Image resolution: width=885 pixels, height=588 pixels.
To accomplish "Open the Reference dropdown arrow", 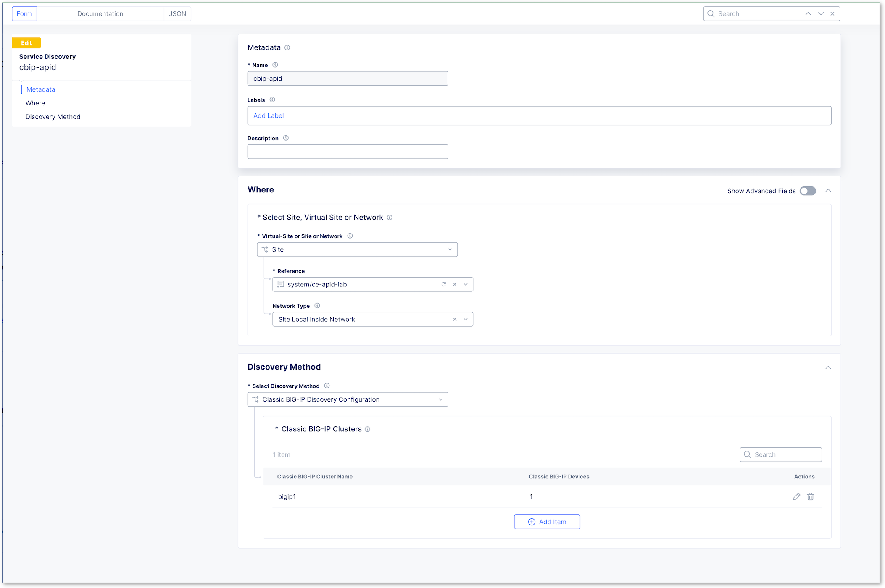I will click(x=466, y=284).
